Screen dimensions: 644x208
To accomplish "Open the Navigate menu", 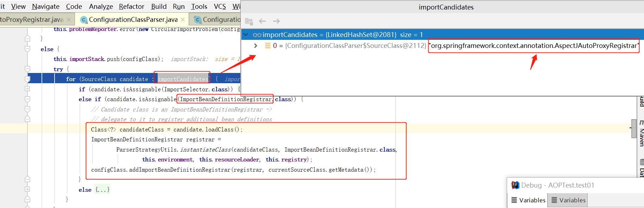I will (46, 6).
